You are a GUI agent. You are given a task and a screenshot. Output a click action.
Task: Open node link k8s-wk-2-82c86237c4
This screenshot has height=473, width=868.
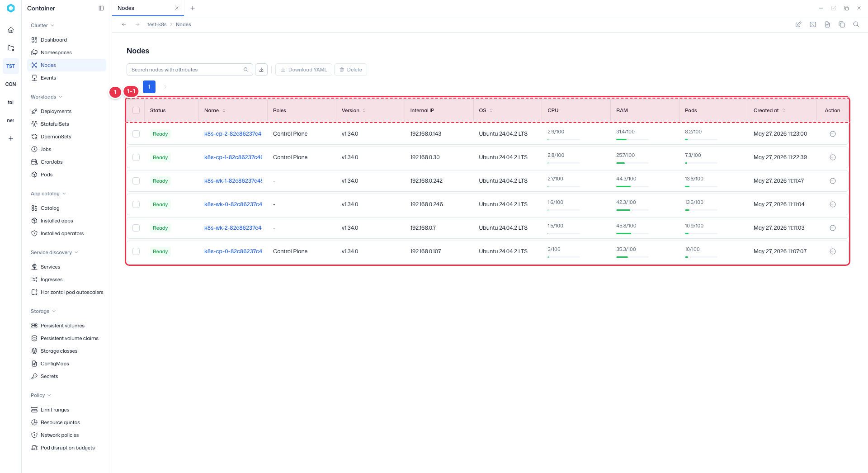(233, 228)
